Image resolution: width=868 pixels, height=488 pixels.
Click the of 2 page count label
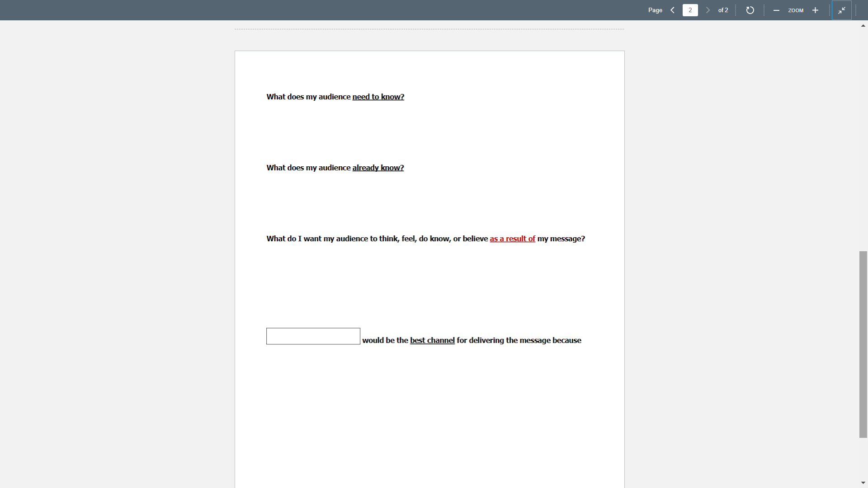coord(722,10)
